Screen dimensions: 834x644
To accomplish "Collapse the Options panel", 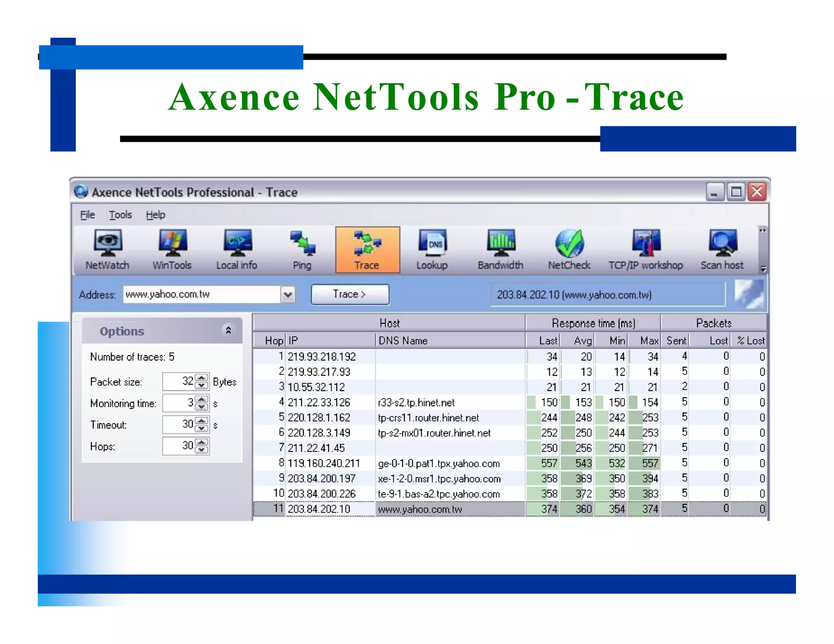I will click(x=228, y=330).
